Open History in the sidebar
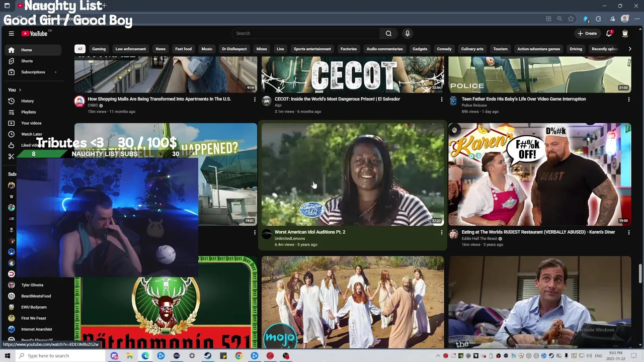Screen dimensions: 644x362 pyautogui.click(x=33, y=101)
